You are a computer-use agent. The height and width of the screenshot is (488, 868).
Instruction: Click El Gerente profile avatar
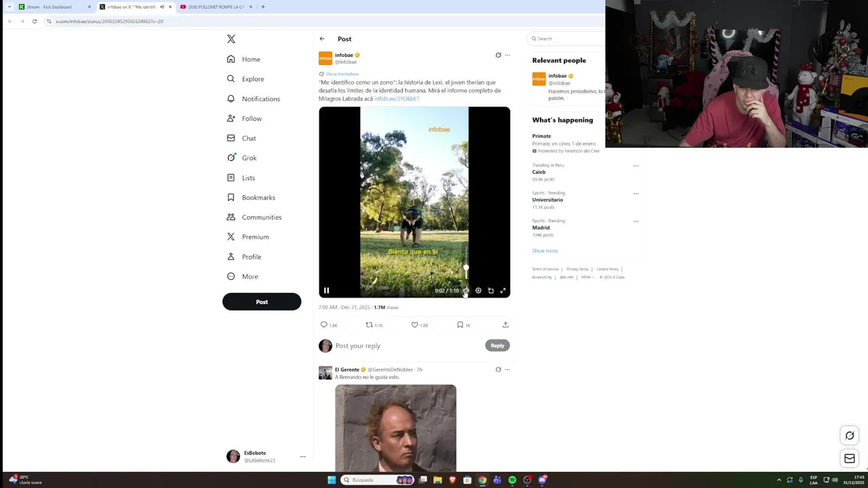click(325, 373)
